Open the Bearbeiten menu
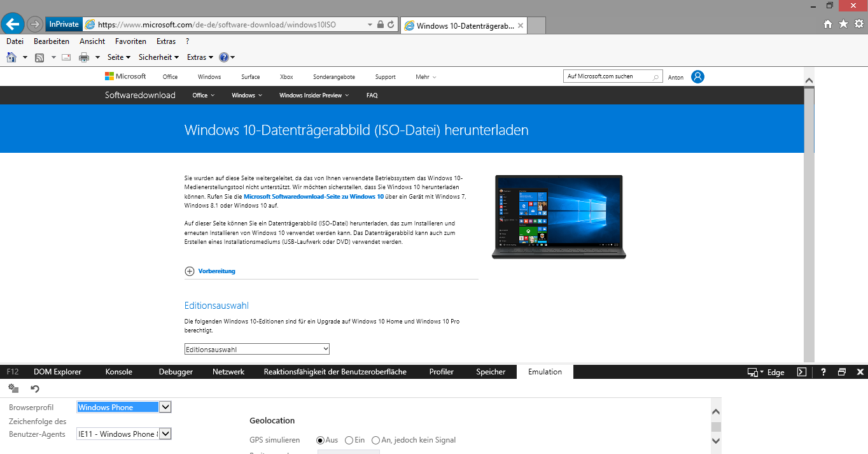Viewport: 868px width, 454px height. coord(52,41)
